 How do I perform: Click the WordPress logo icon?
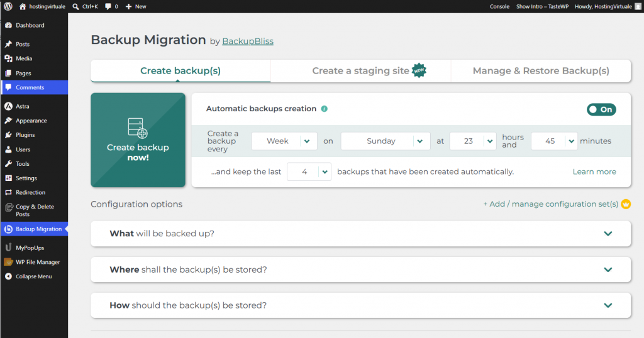[x=8, y=6]
